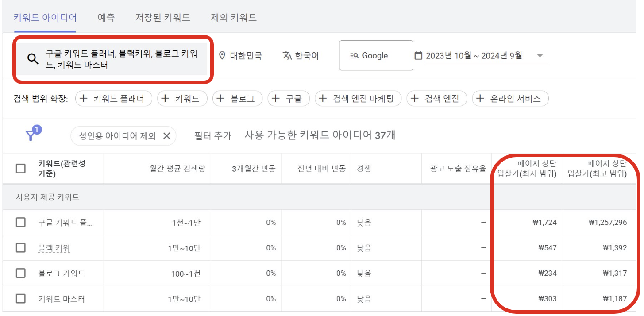Check the checkbox beside 블랙 키위
The image size is (644, 316).
click(x=20, y=248)
